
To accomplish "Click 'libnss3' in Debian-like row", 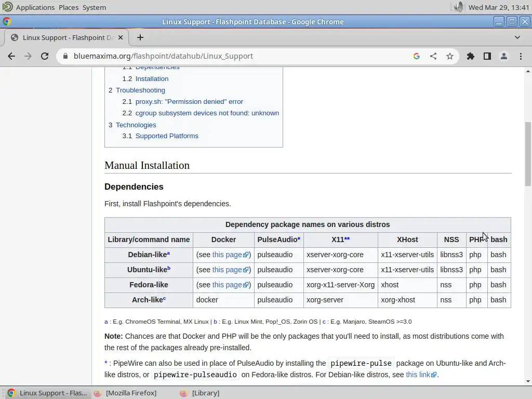I will [x=451, y=255].
